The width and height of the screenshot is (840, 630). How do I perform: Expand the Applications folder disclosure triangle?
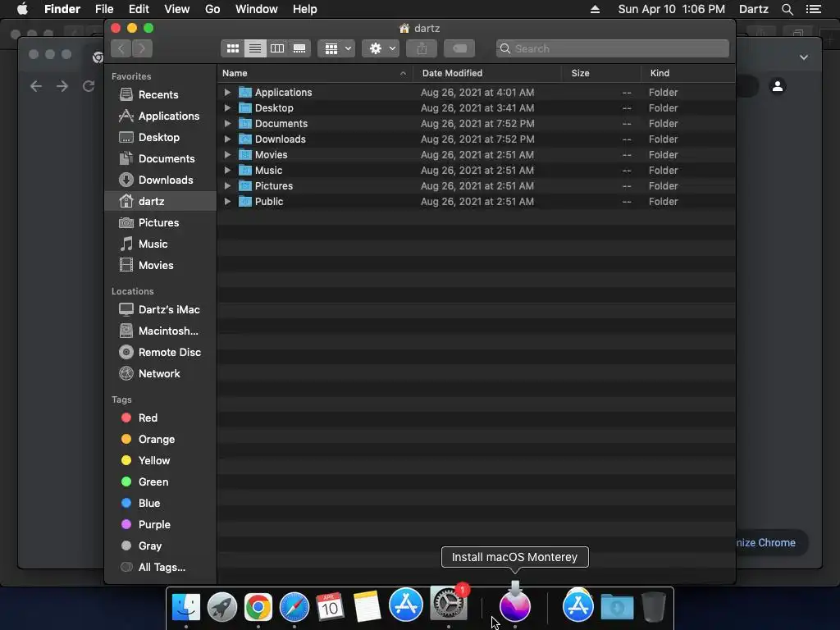click(x=227, y=92)
